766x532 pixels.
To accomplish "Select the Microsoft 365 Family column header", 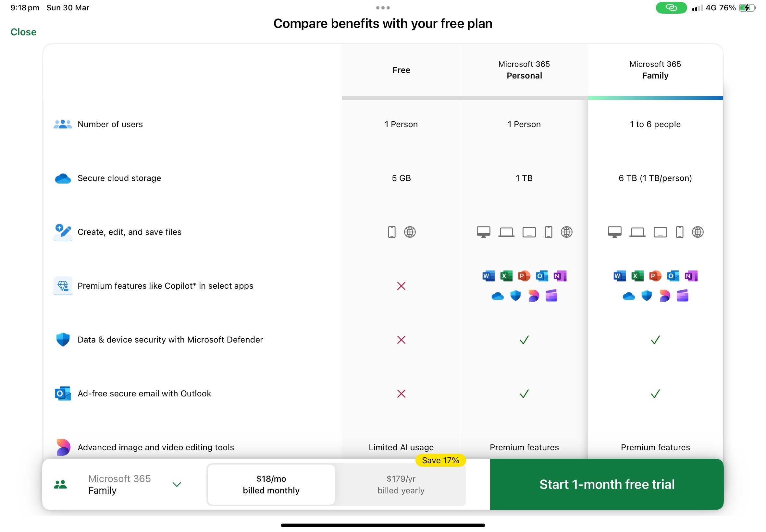I will tap(655, 70).
